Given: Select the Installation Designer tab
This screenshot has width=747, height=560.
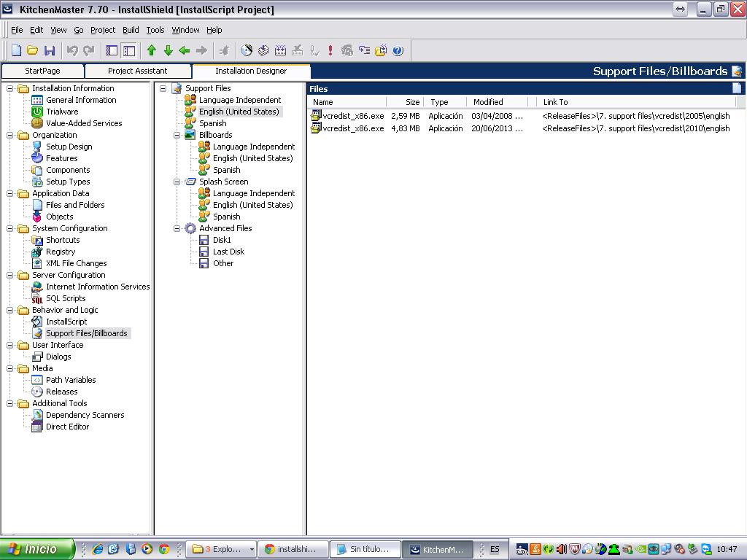Looking at the screenshot, I should [251, 71].
